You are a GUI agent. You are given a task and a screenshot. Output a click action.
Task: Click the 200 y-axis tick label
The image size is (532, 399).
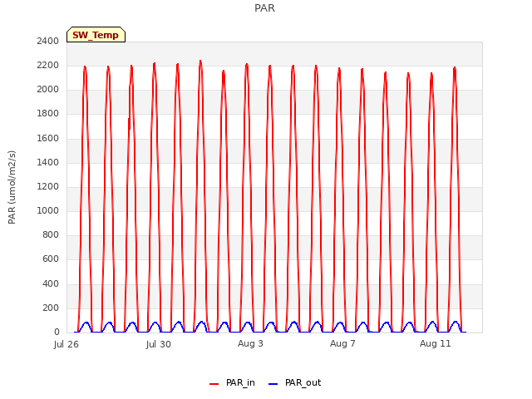(51, 308)
